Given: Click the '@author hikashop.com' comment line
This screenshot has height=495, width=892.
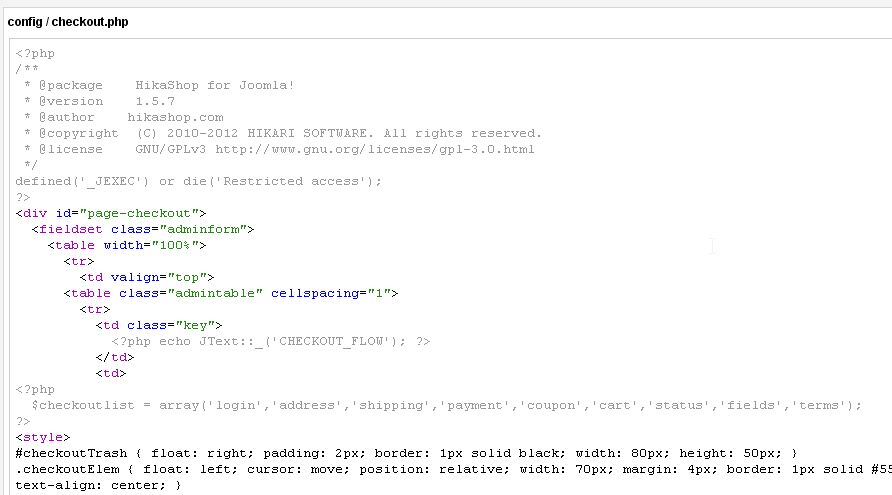Looking at the screenshot, I should (x=124, y=117).
